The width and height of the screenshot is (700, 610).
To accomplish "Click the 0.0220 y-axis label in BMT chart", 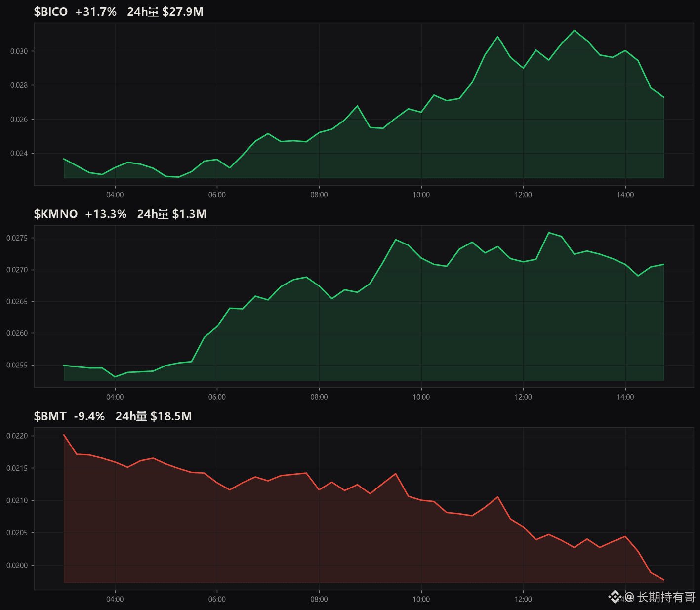I will coord(17,436).
